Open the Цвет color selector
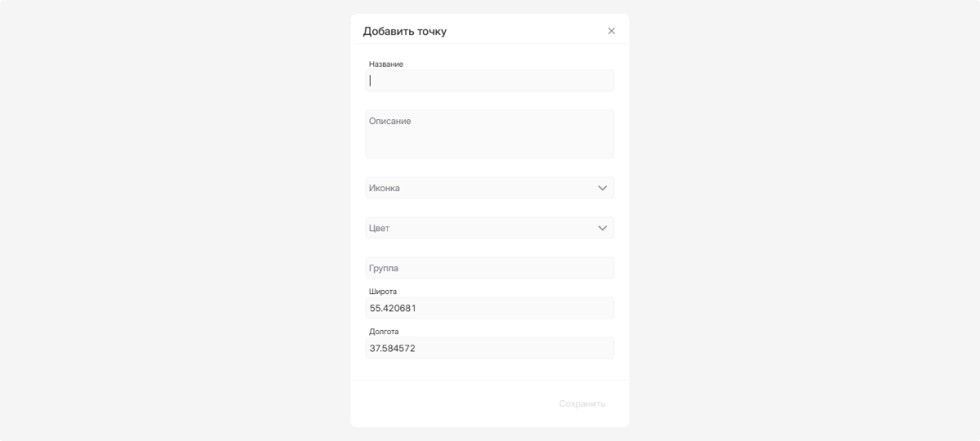Image resolution: width=980 pixels, height=441 pixels. (482, 228)
